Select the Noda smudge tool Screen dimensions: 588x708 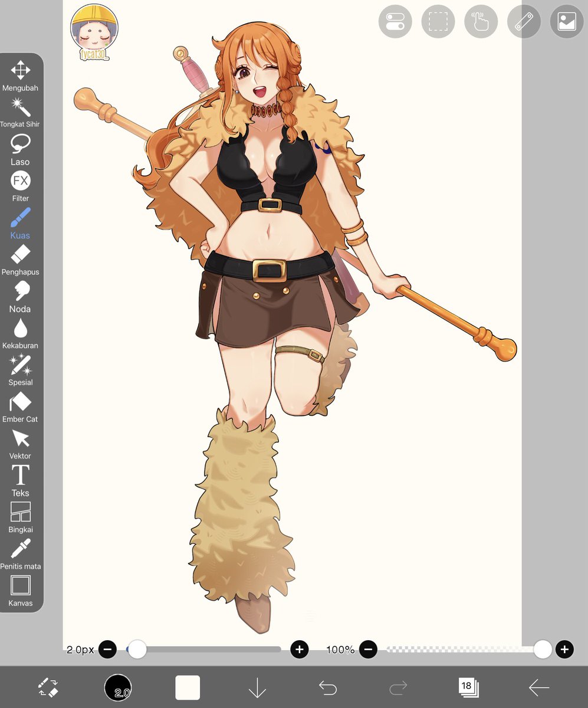tap(20, 297)
